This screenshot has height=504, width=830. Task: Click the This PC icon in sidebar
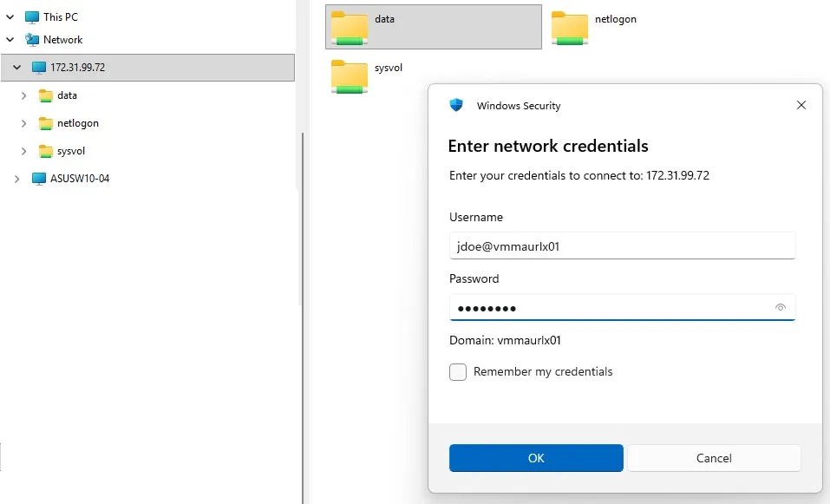(x=32, y=17)
